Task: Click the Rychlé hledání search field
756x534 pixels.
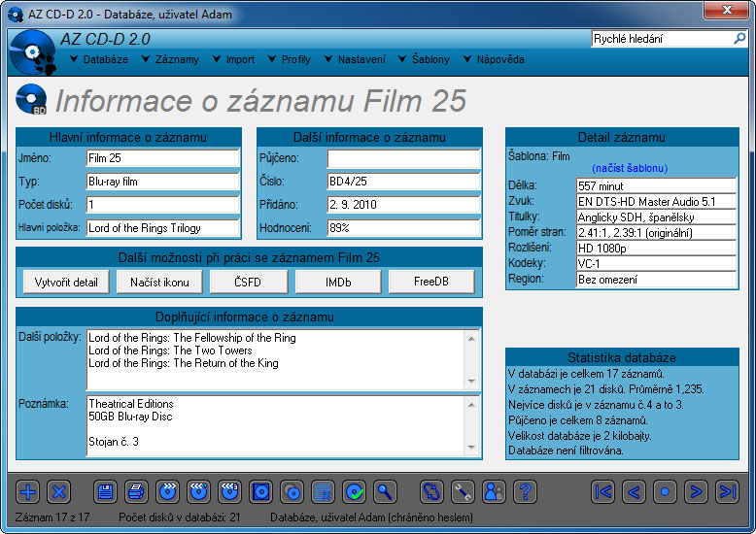Action: click(661, 40)
